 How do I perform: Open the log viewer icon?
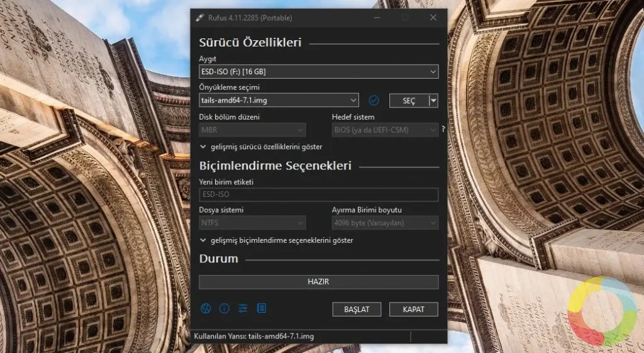pyautogui.click(x=261, y=308)
